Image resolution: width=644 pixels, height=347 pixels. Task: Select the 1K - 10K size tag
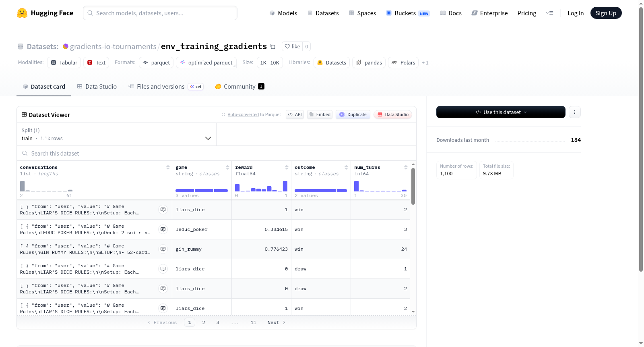[x=270, y=62]
